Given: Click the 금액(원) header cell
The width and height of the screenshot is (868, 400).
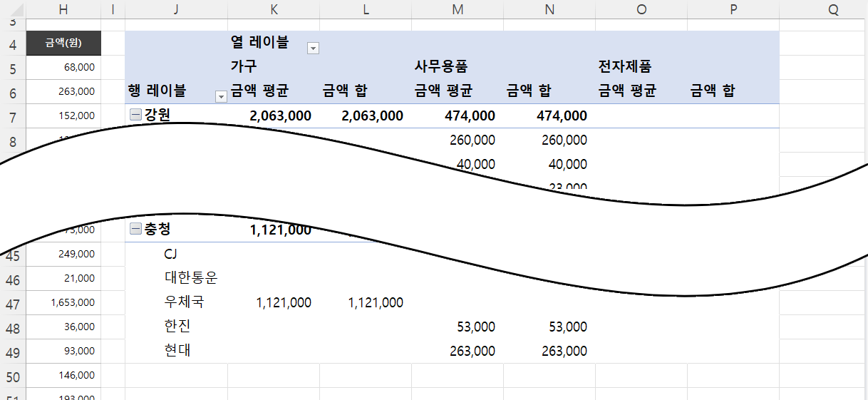Looking at the screenshot, I should (63, 43).
